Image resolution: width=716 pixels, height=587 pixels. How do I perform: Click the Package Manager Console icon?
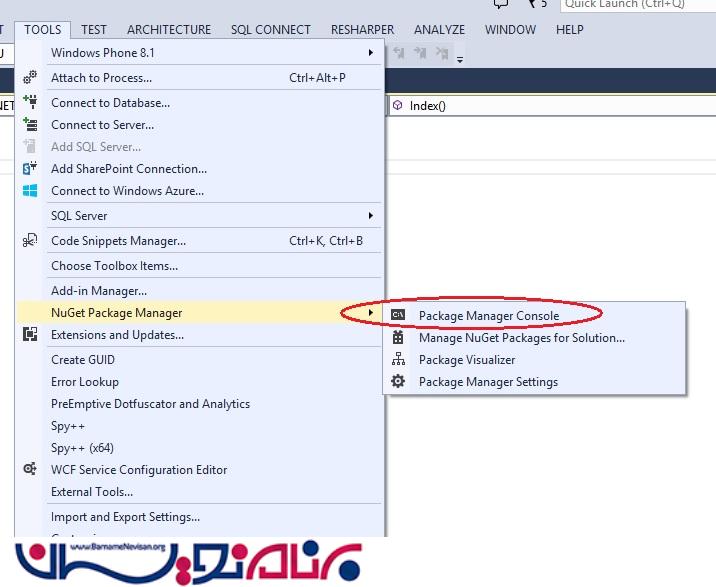tap(398, 315)
